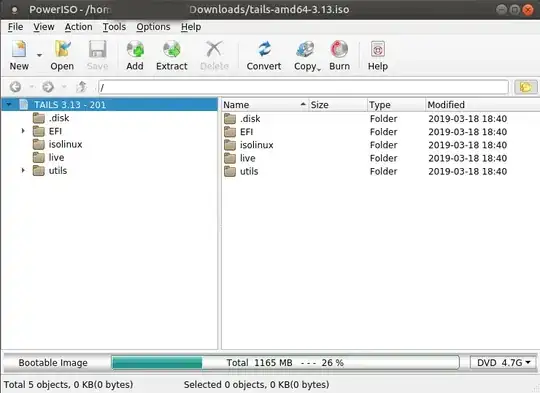Select .disk folder in tree

coord(59,118)
